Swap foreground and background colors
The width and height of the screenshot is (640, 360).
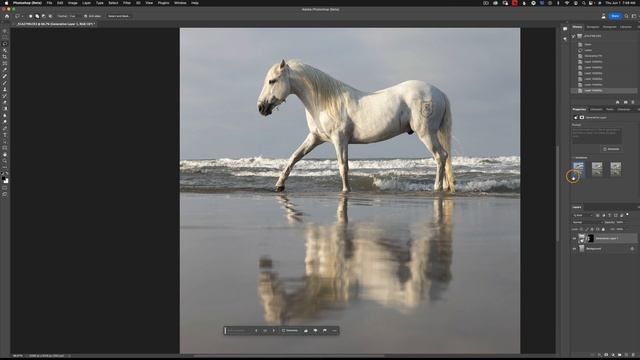(x=7, y=173)
